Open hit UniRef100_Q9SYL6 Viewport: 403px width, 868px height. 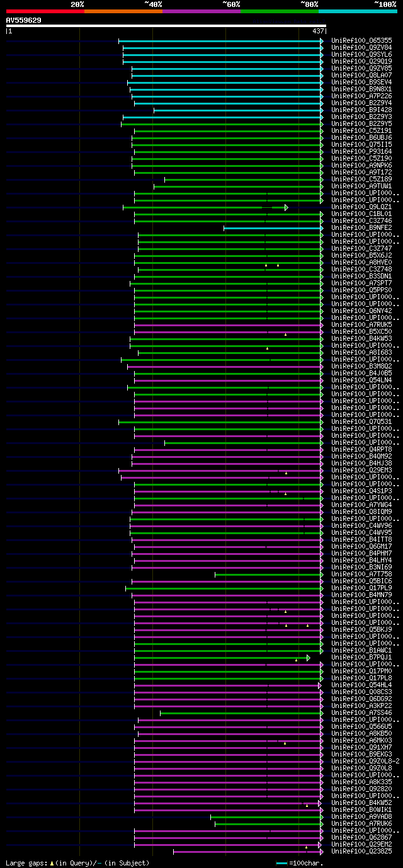point(361,55)
